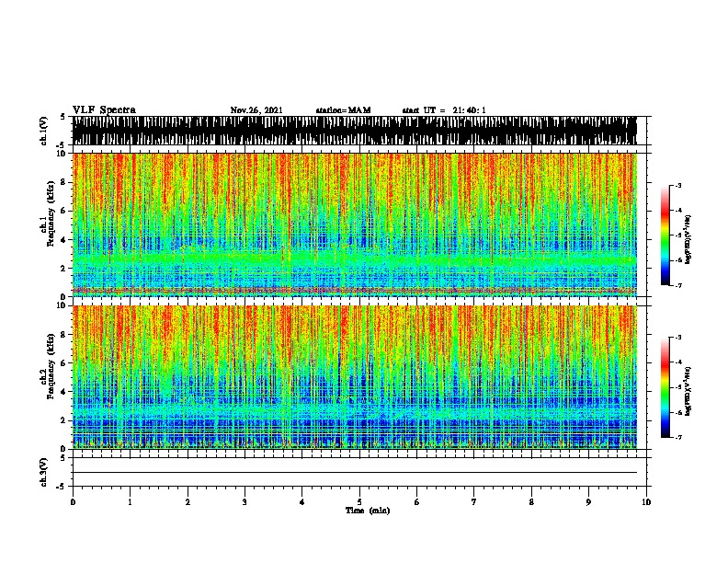Select the ch.2 "Frequency (kHz)" axis label
This screenshot has width=728, height=563.
pyautogui.click(x=51, y=366)
